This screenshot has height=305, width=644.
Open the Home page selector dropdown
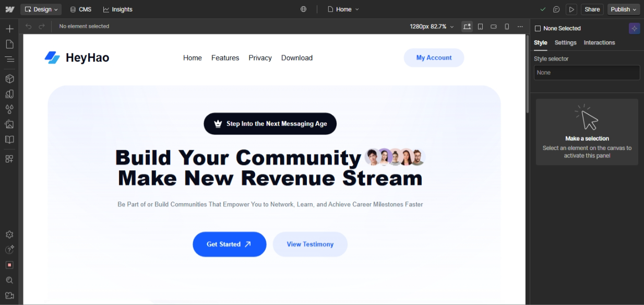[x=343, y=9]
